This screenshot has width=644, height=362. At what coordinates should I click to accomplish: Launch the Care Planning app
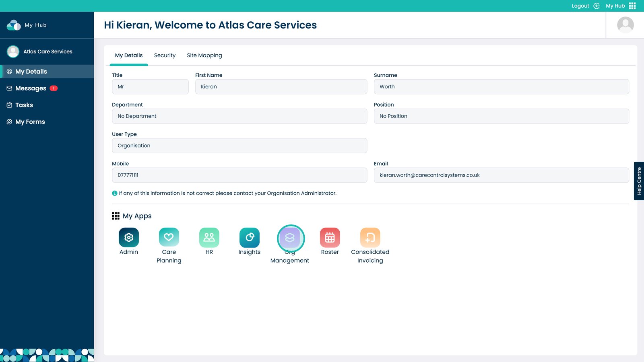coord(169,238)
